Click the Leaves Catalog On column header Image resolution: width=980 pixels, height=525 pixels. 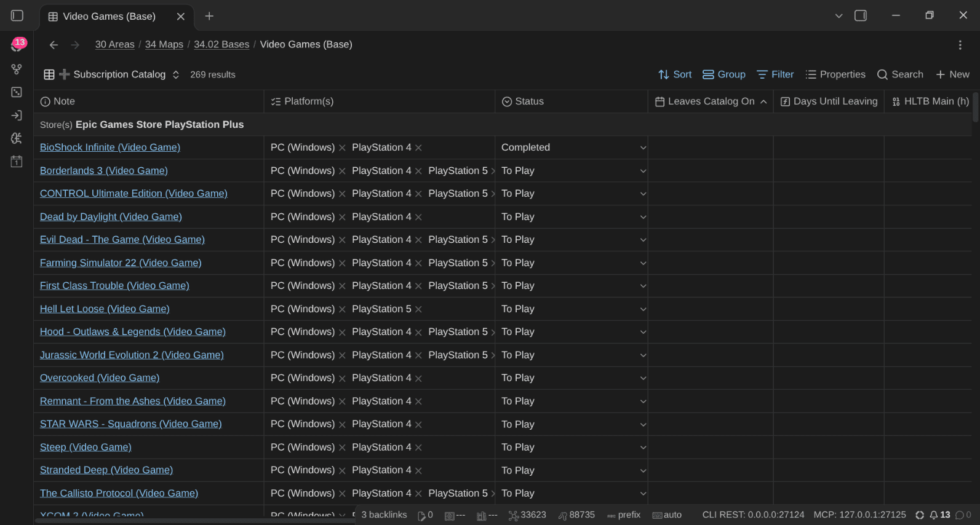click(x=711, y=101)
